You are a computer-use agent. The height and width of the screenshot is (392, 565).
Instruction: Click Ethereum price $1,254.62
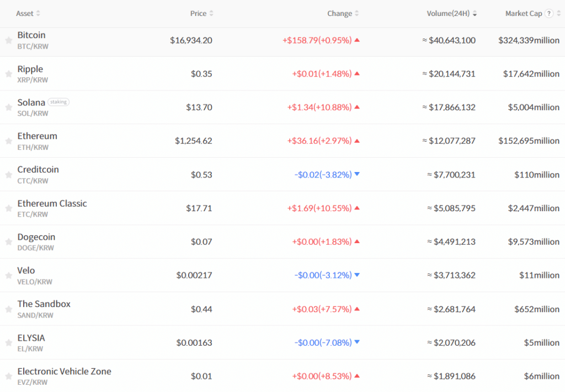(x=194, y=141)
